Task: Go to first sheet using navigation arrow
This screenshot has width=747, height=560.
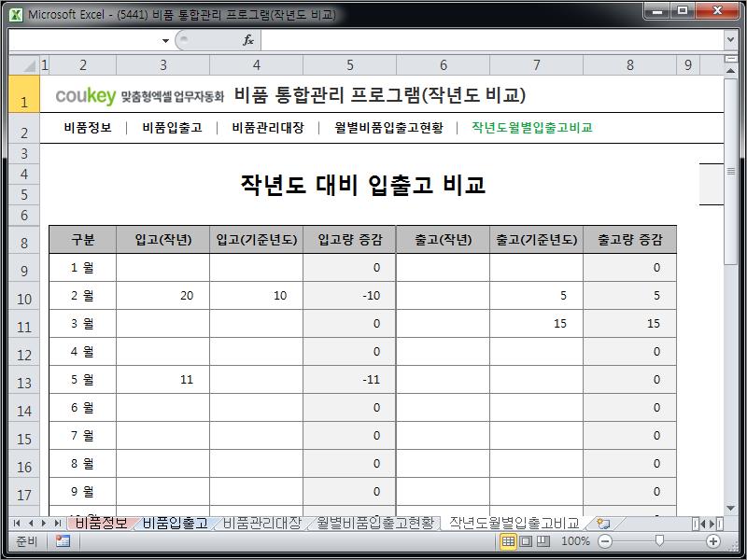Action: coord(17,524)
